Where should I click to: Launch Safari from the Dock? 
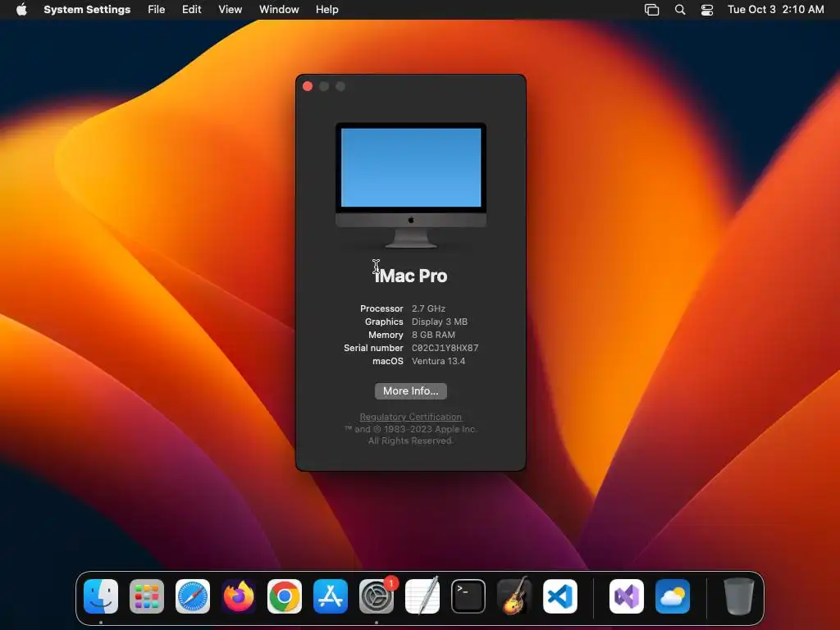click(x=193, y=596)
